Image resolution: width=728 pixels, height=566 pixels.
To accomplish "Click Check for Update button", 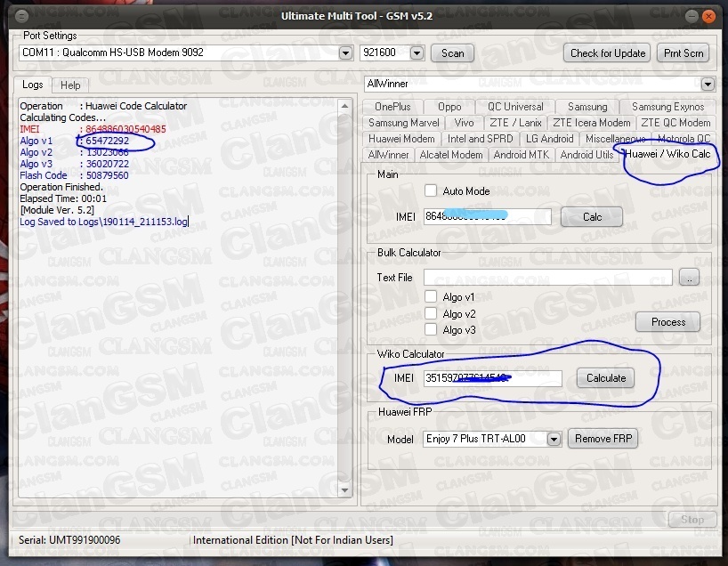I will 607,53.
